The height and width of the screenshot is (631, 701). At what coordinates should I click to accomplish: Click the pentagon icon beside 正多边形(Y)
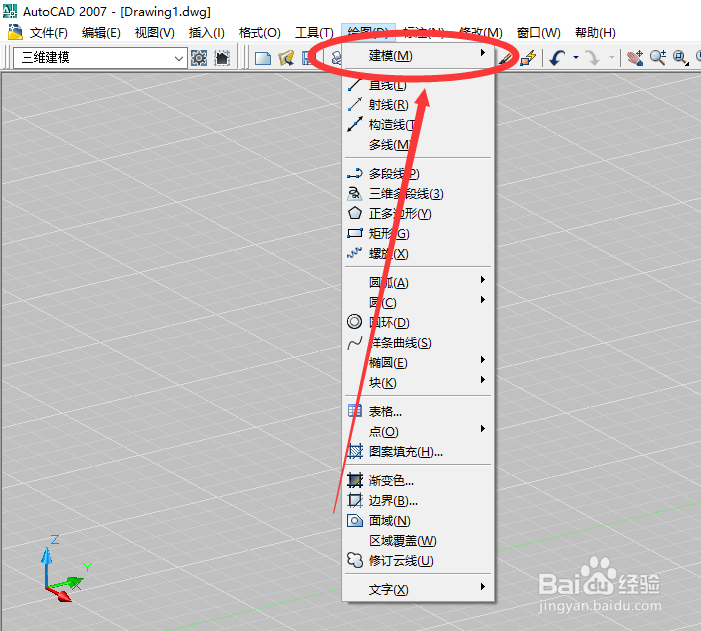[355, 213]
